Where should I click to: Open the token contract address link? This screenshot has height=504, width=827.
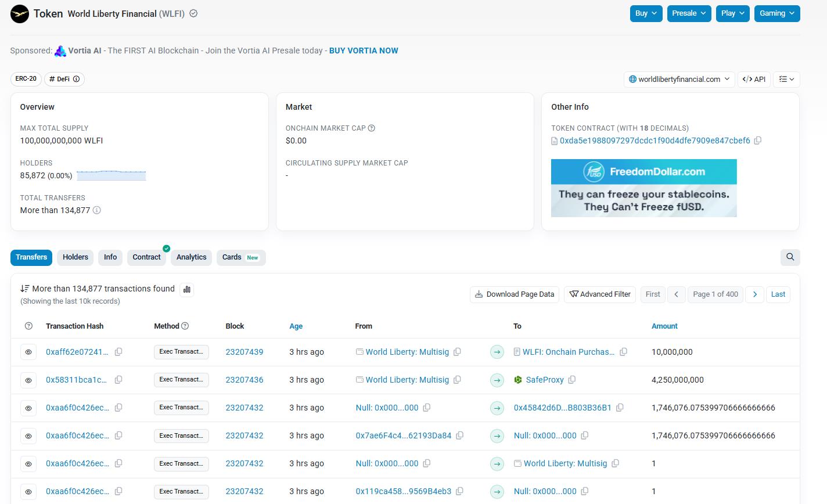click(x=655, y=141)
